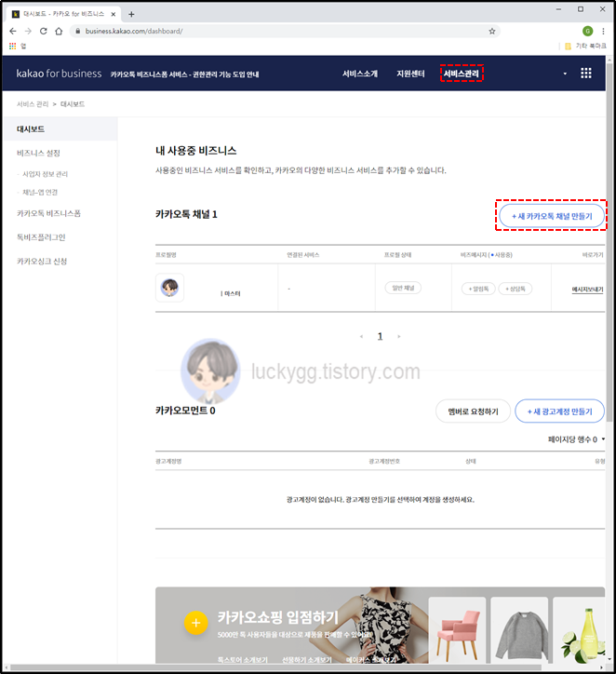Open the apps grid in bookmarks bar
Screen dimensions: 616x674
click(12, 46)
